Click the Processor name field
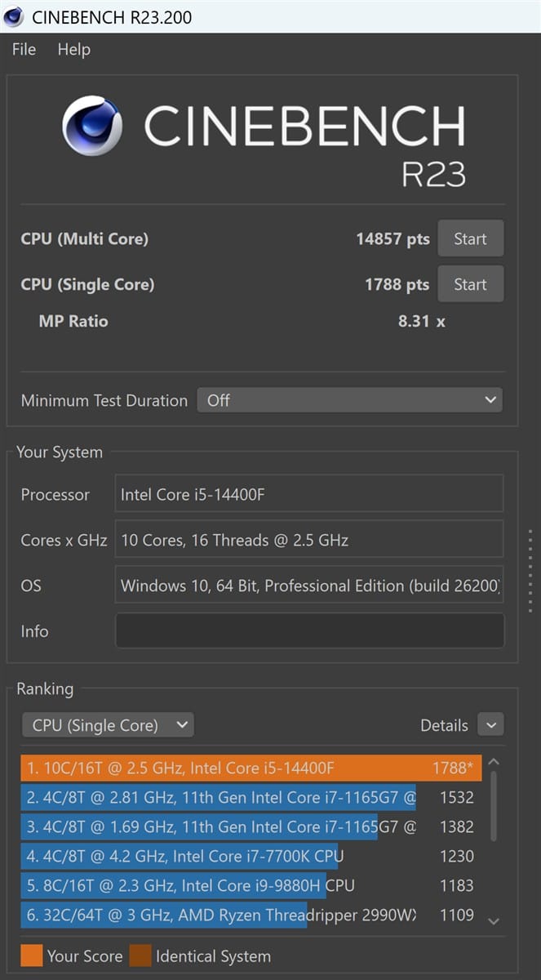 (x=309, y=494)
